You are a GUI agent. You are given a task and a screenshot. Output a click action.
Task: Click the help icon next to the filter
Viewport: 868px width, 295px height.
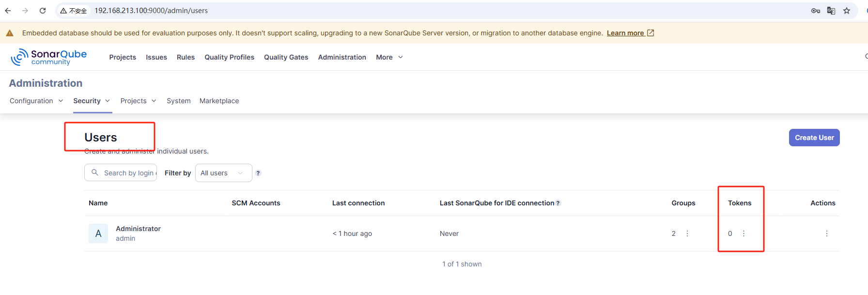pos(258,173)
